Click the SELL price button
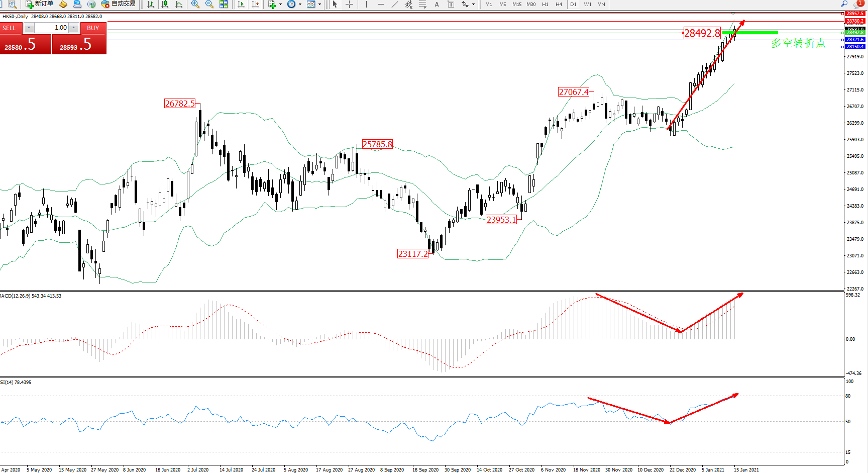The height and width of the screenshot is (473, 868). [25, 44]
